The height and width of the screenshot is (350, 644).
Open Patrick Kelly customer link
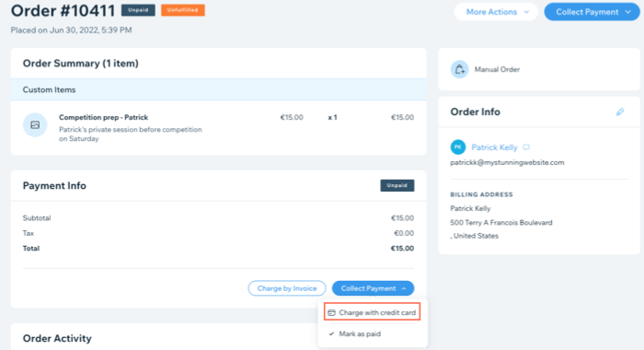click(494, 147)
